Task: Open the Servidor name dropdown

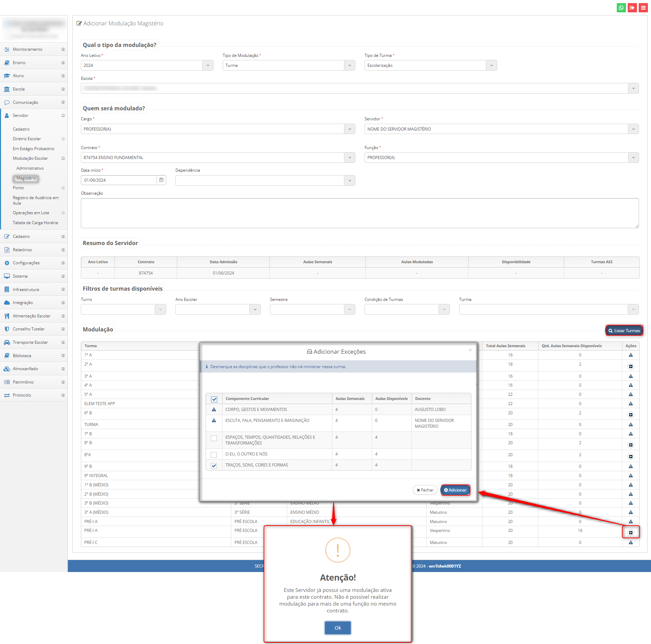Action: coord(502,129)
